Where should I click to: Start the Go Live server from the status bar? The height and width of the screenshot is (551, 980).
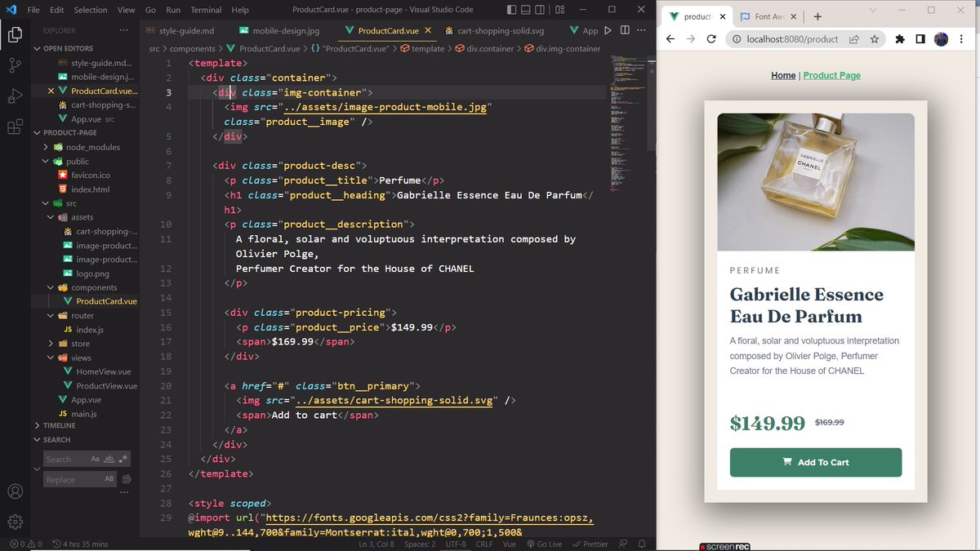click(x=544, y=544)
